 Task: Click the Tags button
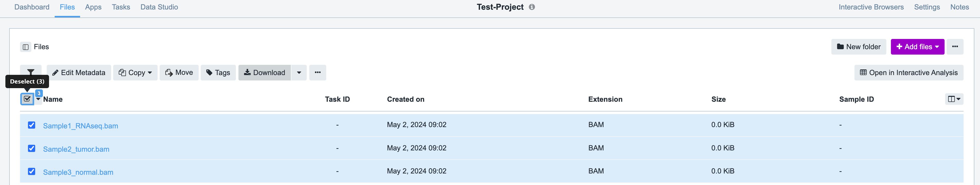218,73
